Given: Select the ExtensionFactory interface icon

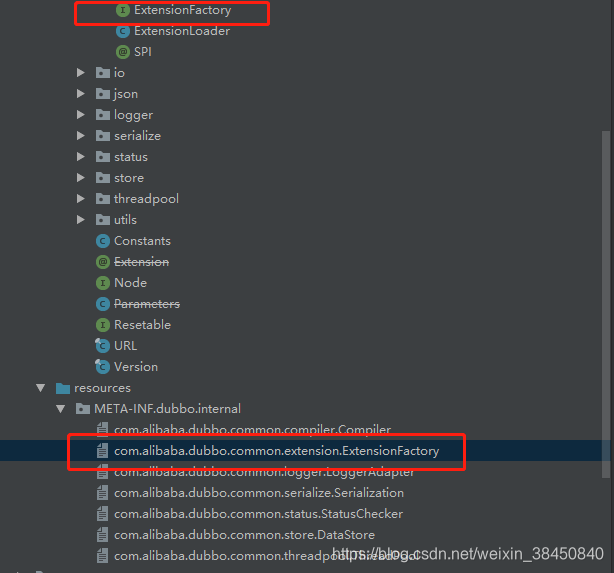Looking at the screenshot, I should tap(123, 10).
